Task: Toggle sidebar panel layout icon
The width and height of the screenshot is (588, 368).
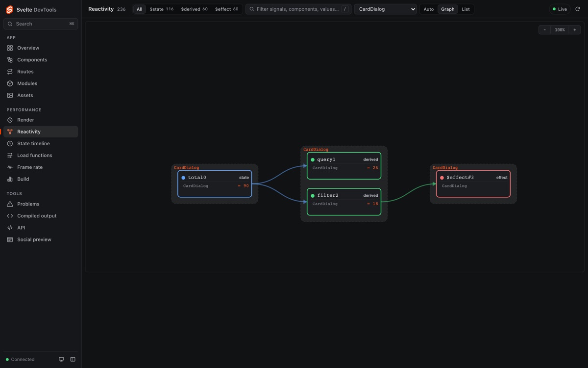Action: click(73, 359)
